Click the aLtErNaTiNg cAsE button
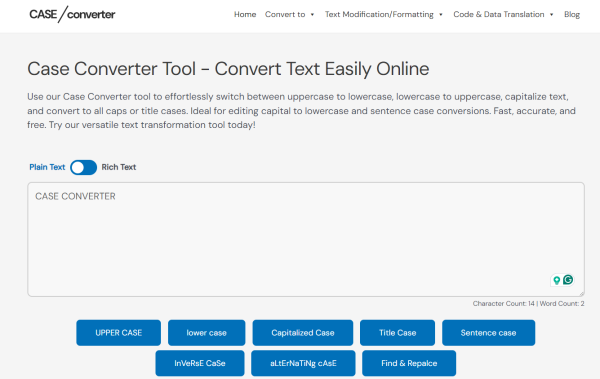Image resolution: width=600 pixels, height=379 pixels. (x=303, y=363)
